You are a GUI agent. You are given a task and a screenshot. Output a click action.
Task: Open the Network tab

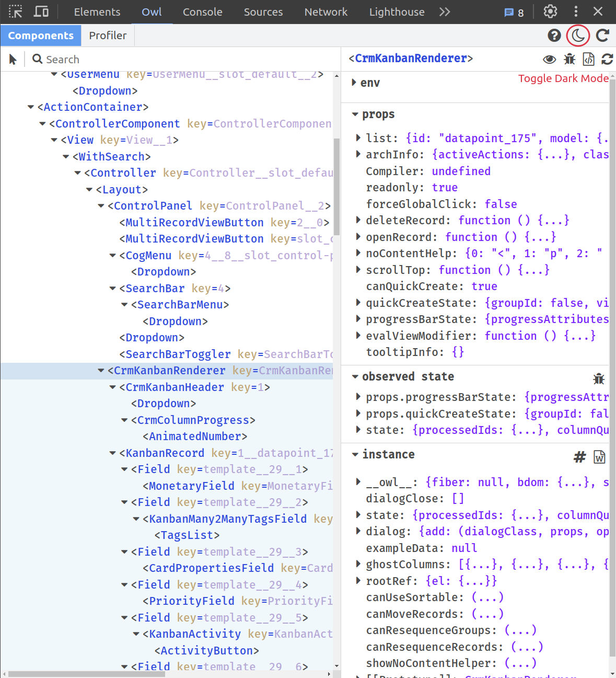pos(326,12)
